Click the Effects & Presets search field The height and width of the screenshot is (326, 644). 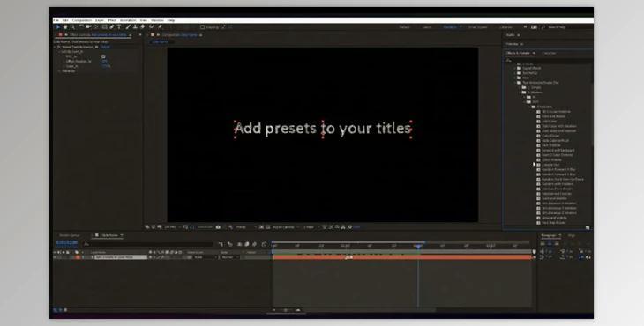[x=549, y=60]
